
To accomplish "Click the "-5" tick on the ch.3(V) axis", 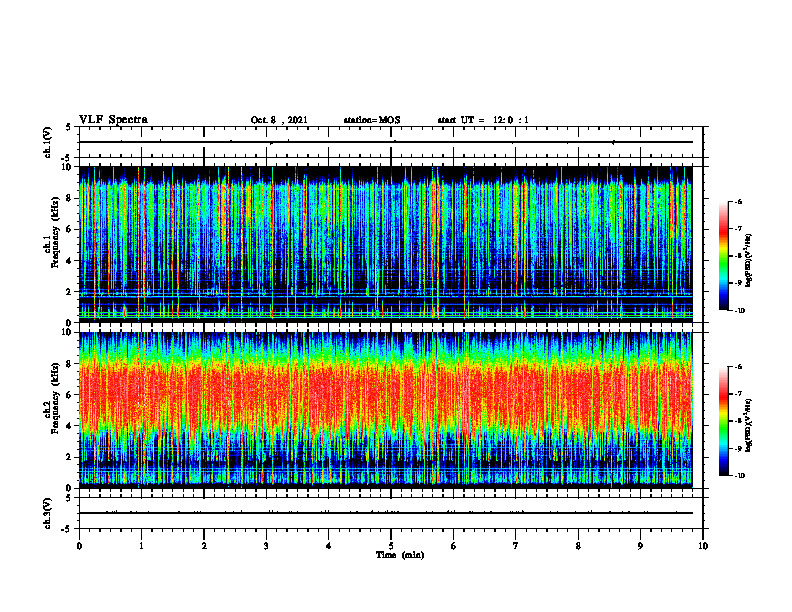I will click(x=68, y=529).
